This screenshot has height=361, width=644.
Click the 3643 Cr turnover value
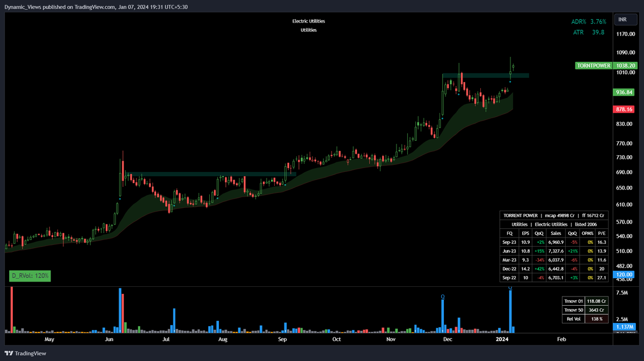[x=597, y=310]
